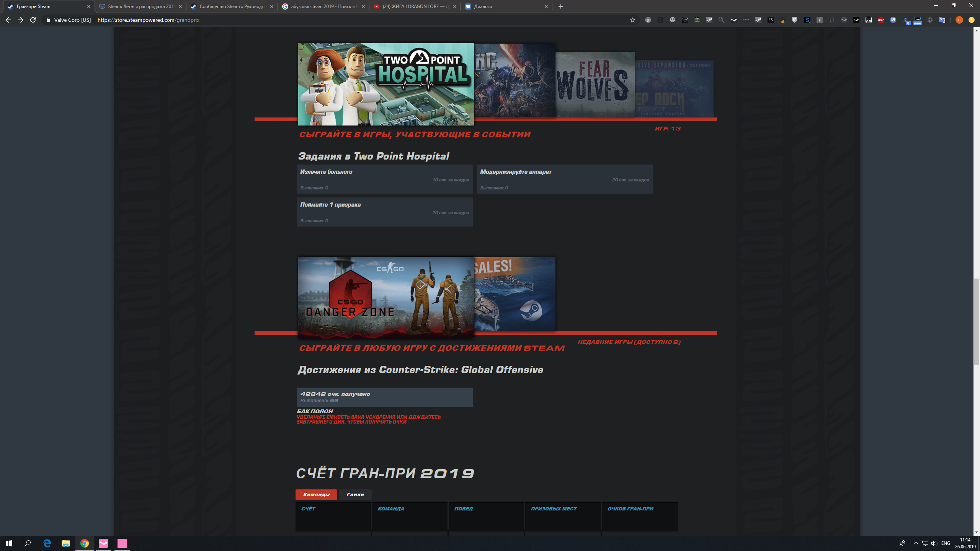The width and height of the screenshot is (980, 551).
Task: Open the Windows Start menu
Action: pyautogui.click(x=9, y=543)
